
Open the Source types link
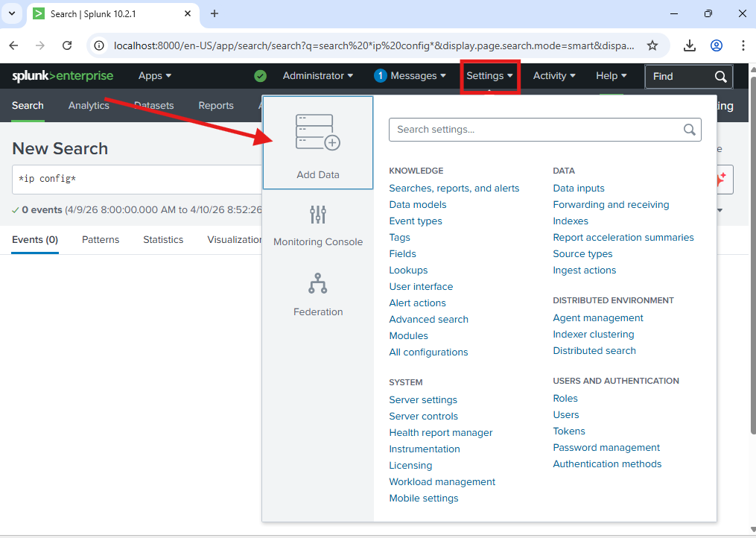tap(582, 254)
